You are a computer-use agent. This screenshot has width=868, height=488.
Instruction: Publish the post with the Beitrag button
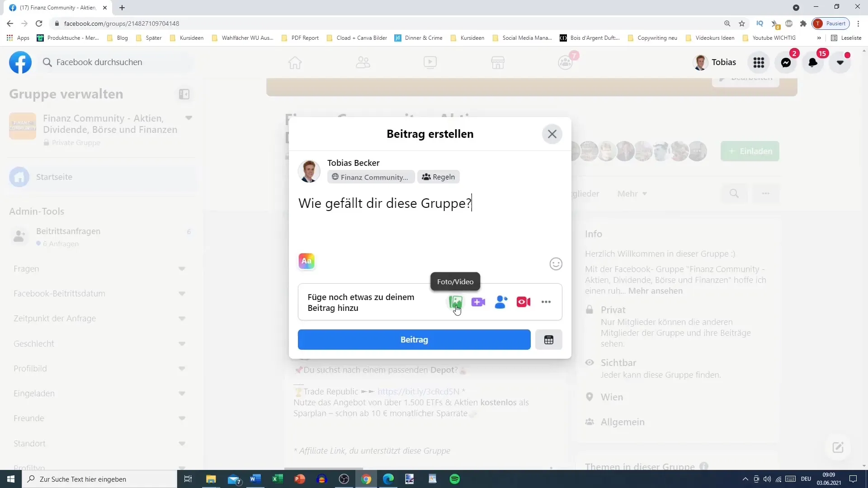pyautogui.click(x=414, y=340)
